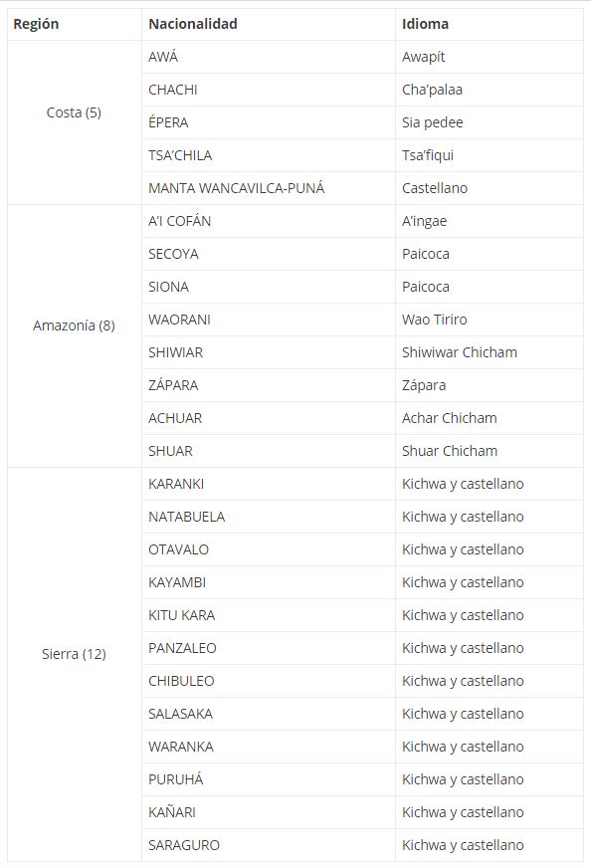This screenshot has height=868, width=591.
Task: Click the Sierra (12) region cell
Action: coord(75,664)
